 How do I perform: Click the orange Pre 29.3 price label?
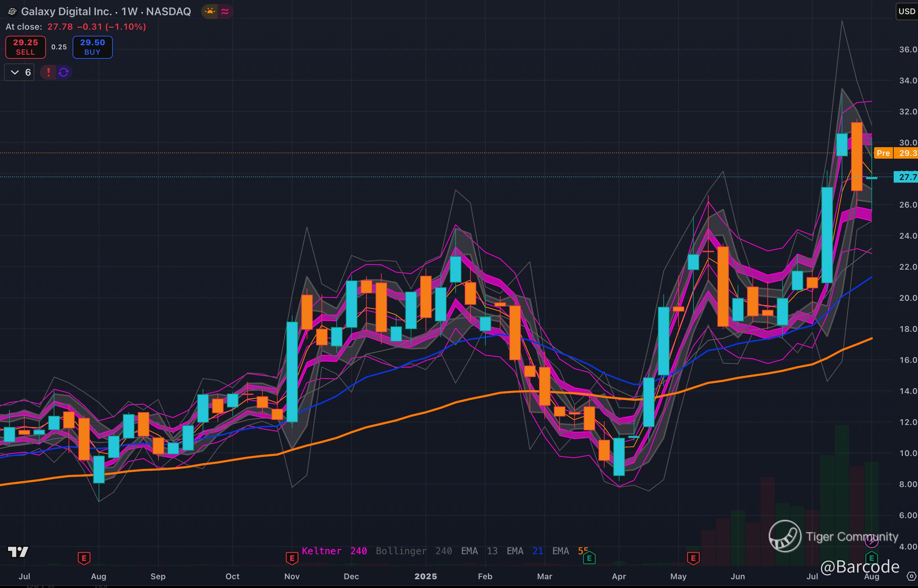click(x=895, y=153)
